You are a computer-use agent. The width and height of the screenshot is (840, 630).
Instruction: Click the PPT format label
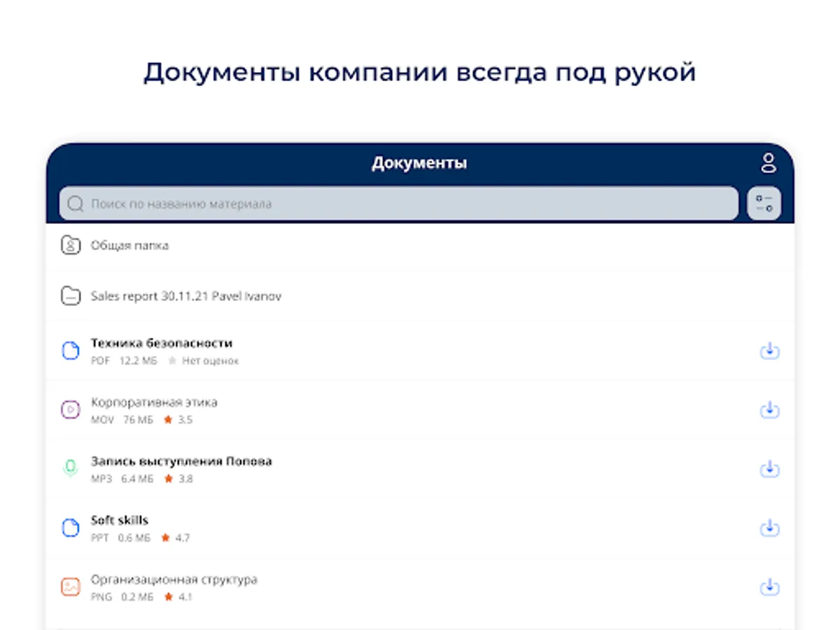(100, 538)
